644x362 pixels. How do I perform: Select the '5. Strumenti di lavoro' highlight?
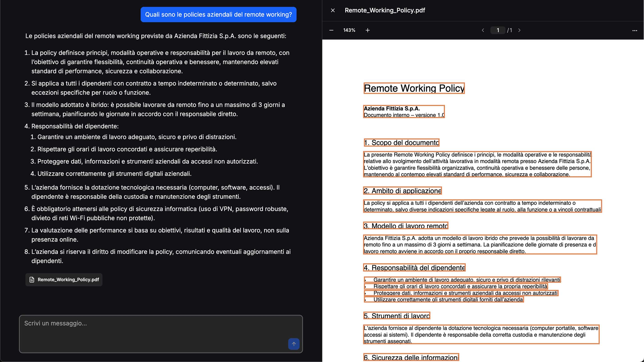pyautogui.click(x=396, y=316)
